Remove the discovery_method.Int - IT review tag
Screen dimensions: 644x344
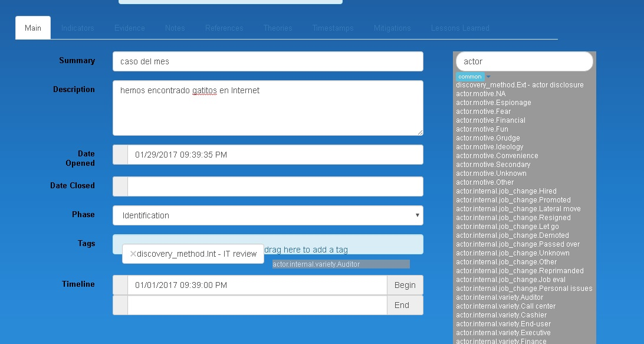click(133, 254)
